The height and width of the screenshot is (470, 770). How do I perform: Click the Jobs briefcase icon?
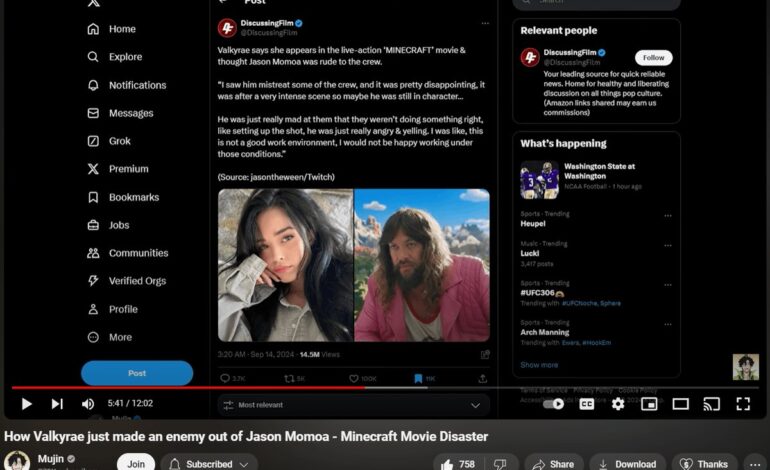point(93,225)
